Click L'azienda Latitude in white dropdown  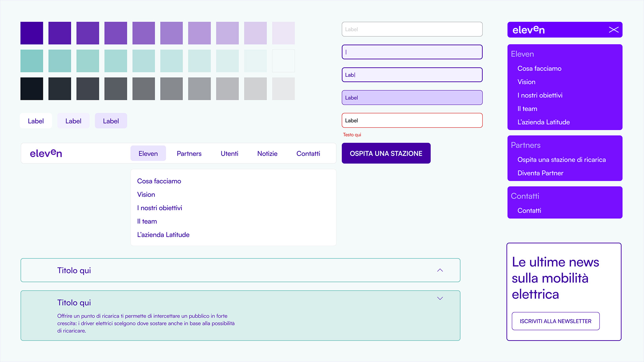[x=163, y=235]
